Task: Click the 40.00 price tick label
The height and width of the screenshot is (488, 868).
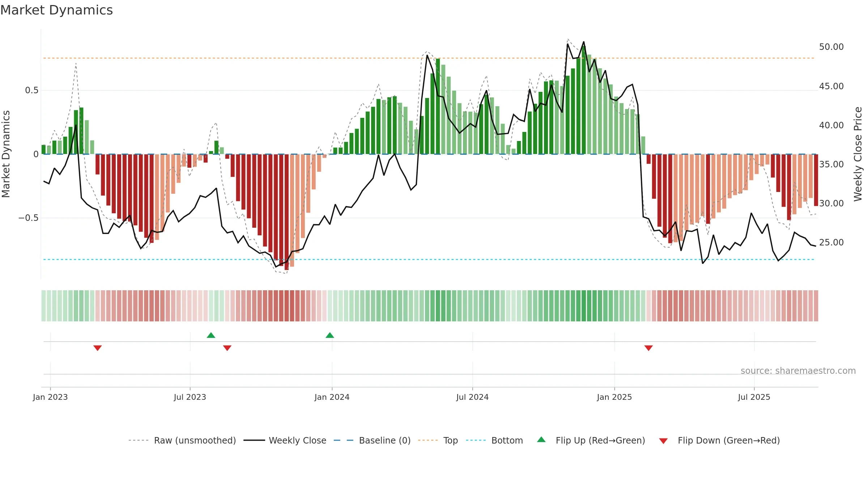Action: click(x=831, y=125)
